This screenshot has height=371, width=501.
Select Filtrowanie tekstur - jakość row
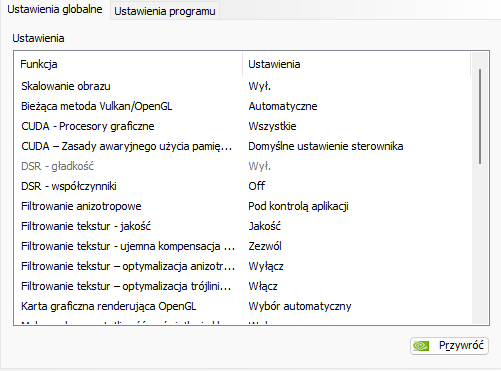click(x=243, y=226)
